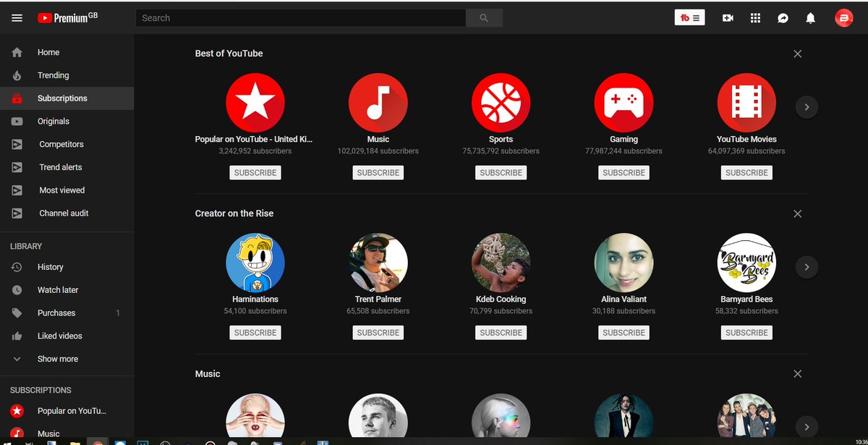Expand Show more in Library
Screen dimensions: 868x445
pyautogui.click(x=67, y=359)
